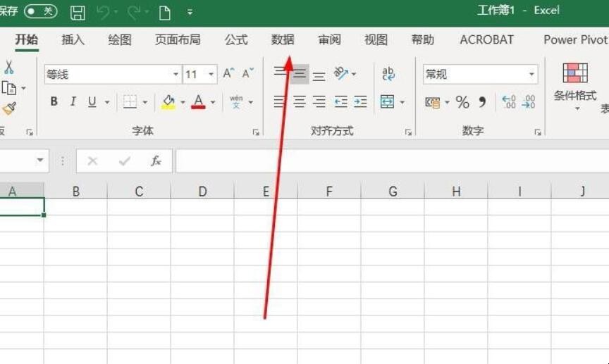Image resolution: width=609 pixels, height=364 pixels.
Task: Open the 视图 ribbon tab
Action: pyautogui.click(x=376, y=39)
